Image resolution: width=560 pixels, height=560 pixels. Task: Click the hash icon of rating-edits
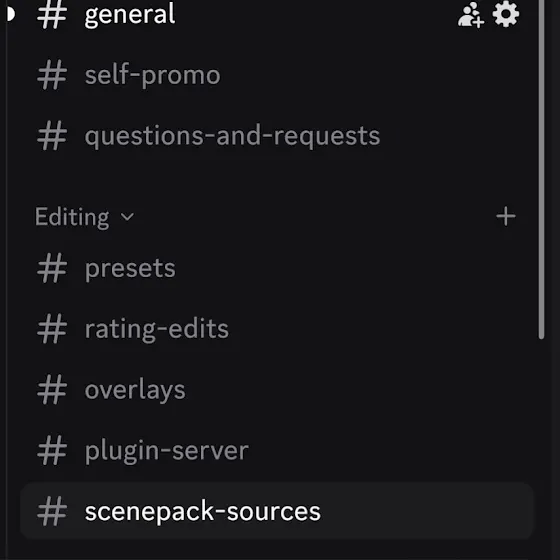point(52,329)
